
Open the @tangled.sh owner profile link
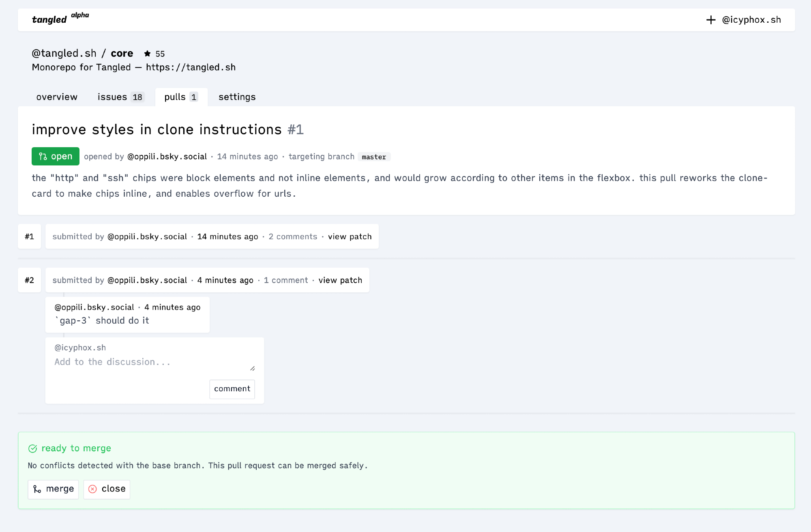pyautogui.click(x=64, y=53)
